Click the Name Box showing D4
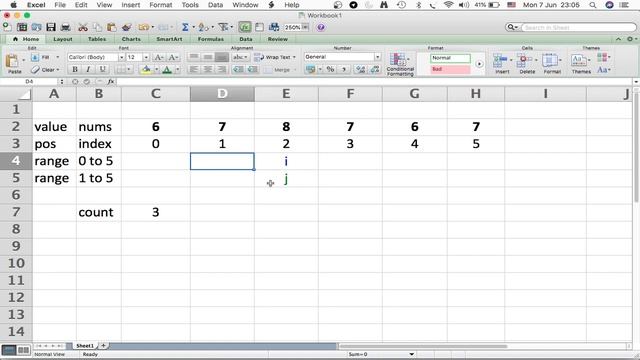The image size is (640, 360). [x=29, y=82]
